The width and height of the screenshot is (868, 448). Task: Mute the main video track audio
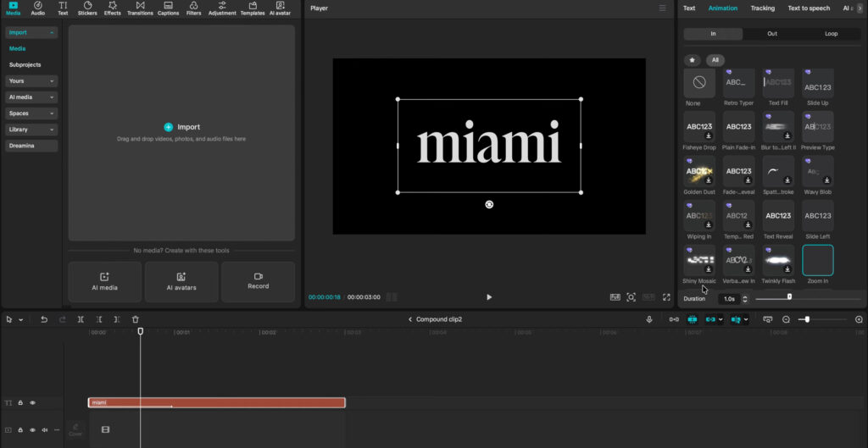[x=45, y=429]
